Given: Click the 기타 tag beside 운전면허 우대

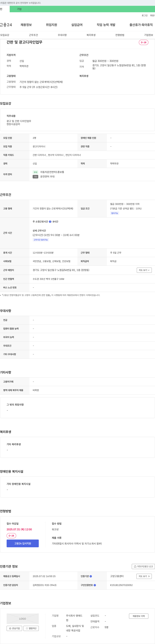Looking at the screenshot, I should coord(36,177).
